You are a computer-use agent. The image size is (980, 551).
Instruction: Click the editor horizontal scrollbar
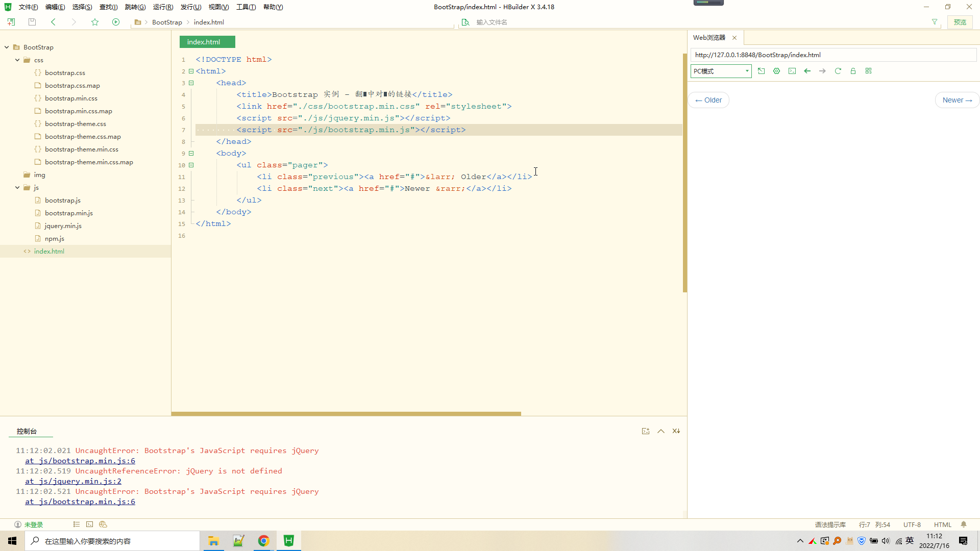(x=346, y=414)
